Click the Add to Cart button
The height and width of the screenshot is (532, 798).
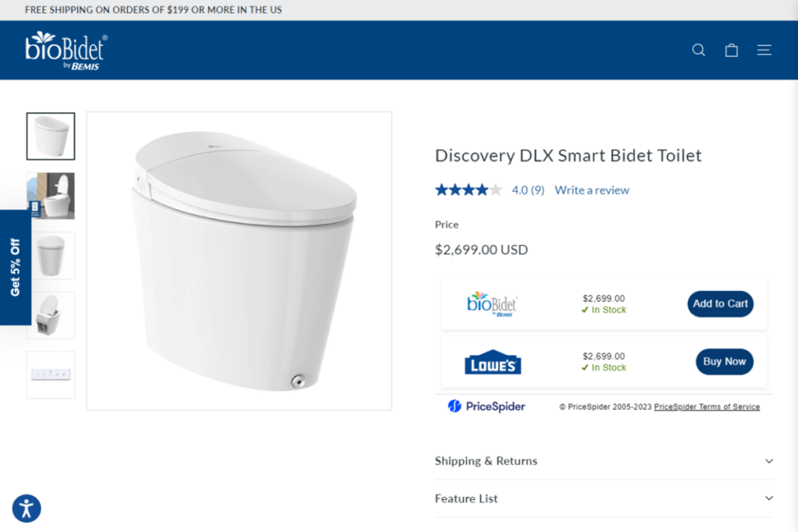click(x=720, y=304)
